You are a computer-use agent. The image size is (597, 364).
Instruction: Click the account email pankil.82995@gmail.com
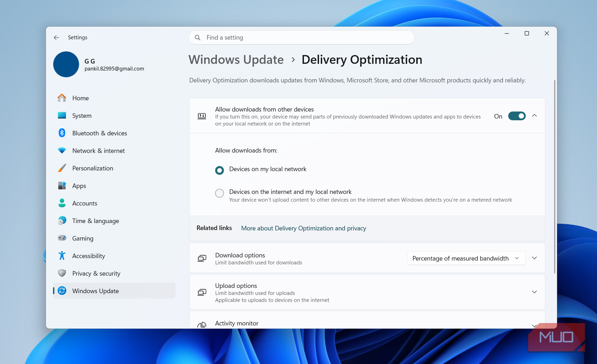point(114,69)
